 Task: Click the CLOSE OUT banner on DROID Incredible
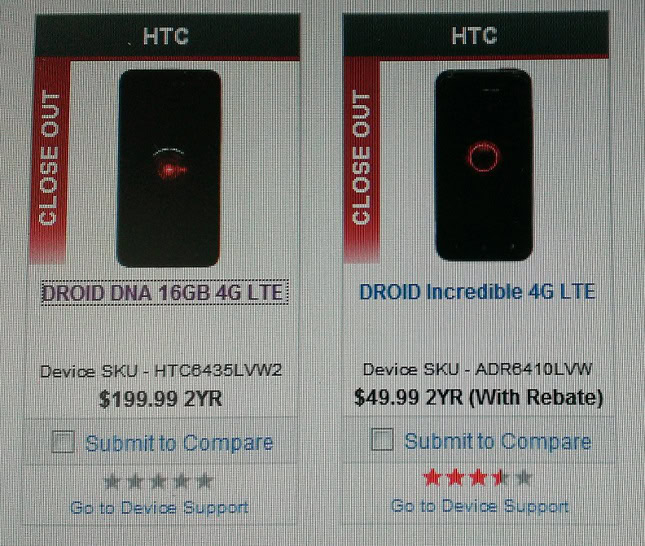coord(361,160)
